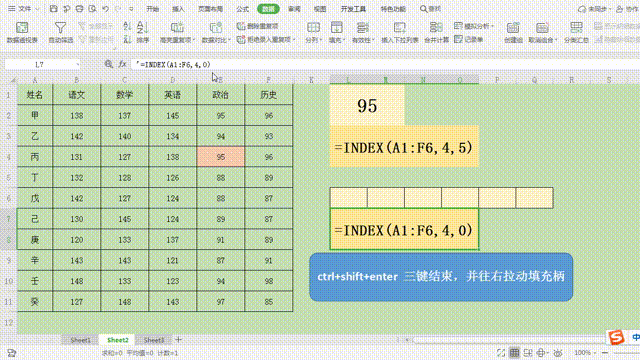Expand What-If Analysis (模拟分析) dropdown arrow

[492, 26]
